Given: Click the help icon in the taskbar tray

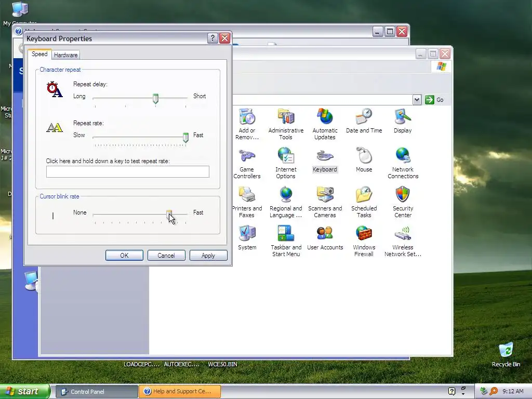Looking at the screenshot, I should 451,392.
